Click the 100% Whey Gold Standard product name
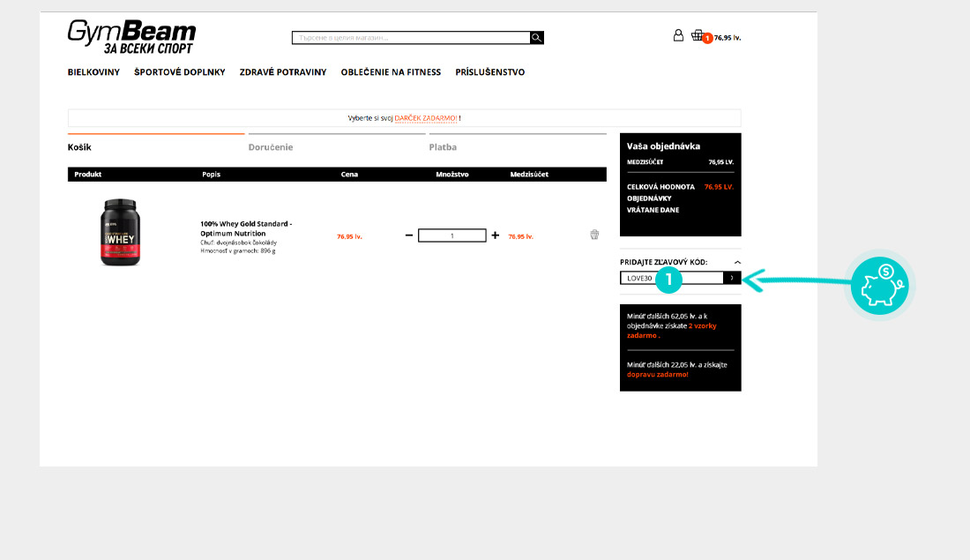 (246, 228)
